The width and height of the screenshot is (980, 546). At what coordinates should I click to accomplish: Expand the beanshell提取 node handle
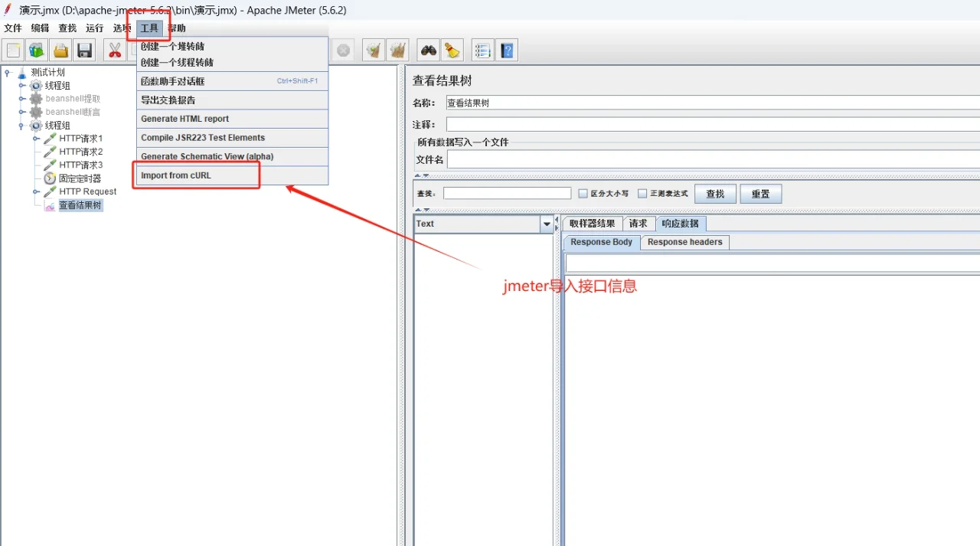pyautogui.click(x=22, y=99)
